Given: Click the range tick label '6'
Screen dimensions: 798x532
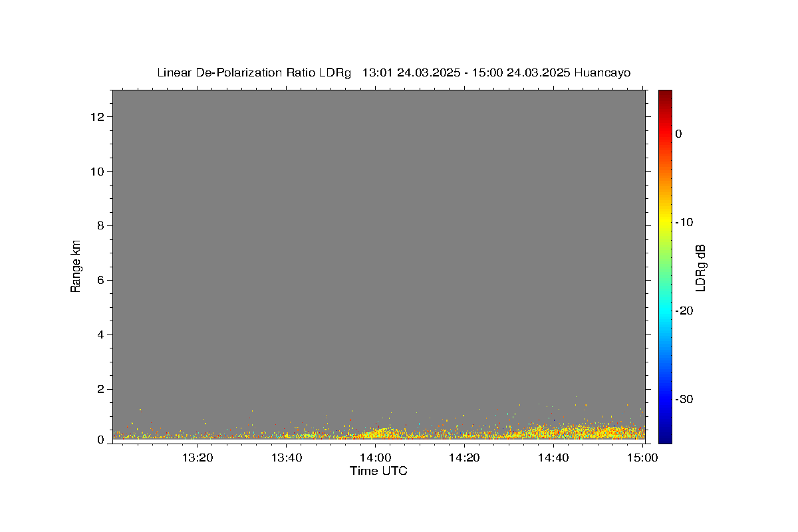Looking at the screenshot, I should click(101, 281).
